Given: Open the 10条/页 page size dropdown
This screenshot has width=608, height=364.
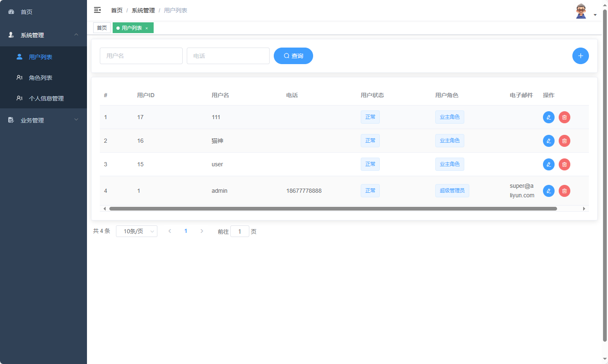Looking at the screenshot, I should 137,231.
